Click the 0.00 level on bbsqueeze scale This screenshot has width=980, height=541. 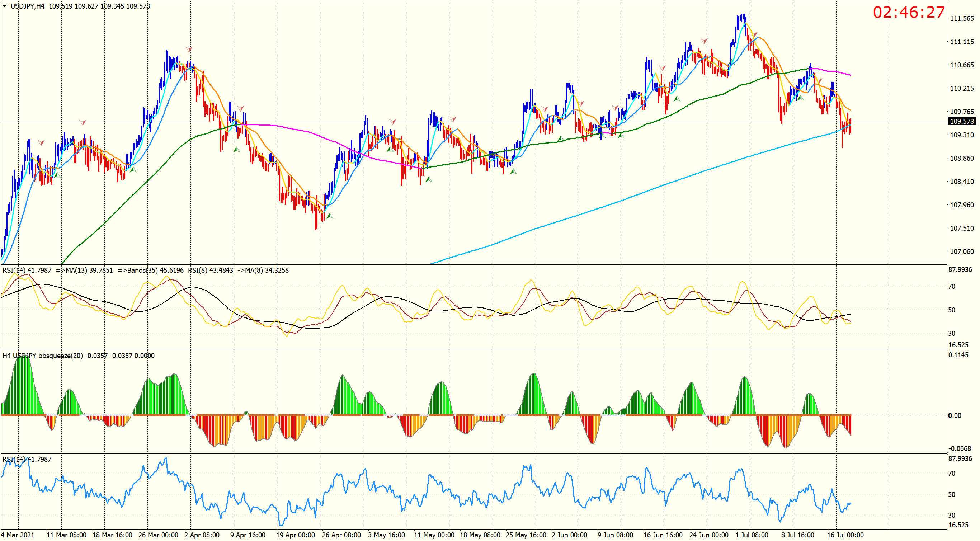pos(955,415)
